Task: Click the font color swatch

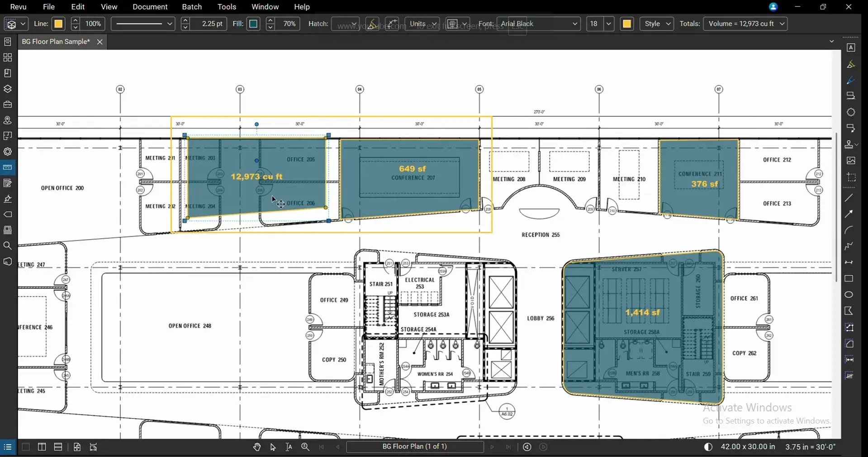Action: point(627,24)
